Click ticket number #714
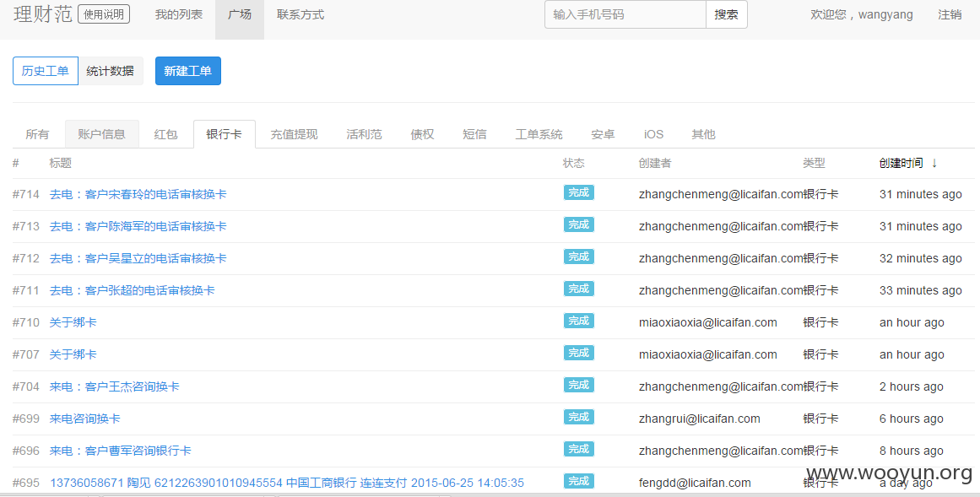 point(25,194)
